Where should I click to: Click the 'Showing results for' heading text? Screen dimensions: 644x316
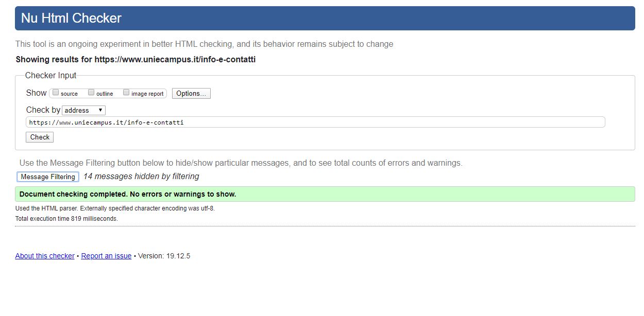click(x=135, y=59)
